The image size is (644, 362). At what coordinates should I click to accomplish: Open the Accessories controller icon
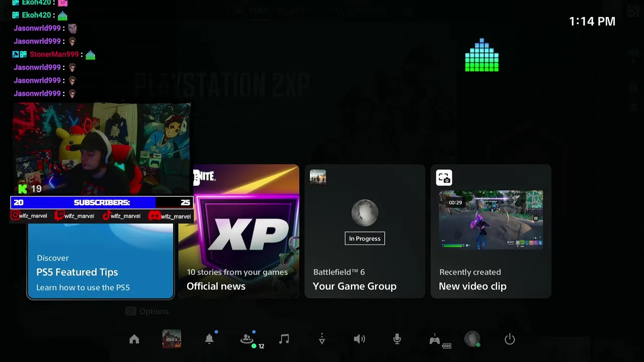tap(435, 340)
